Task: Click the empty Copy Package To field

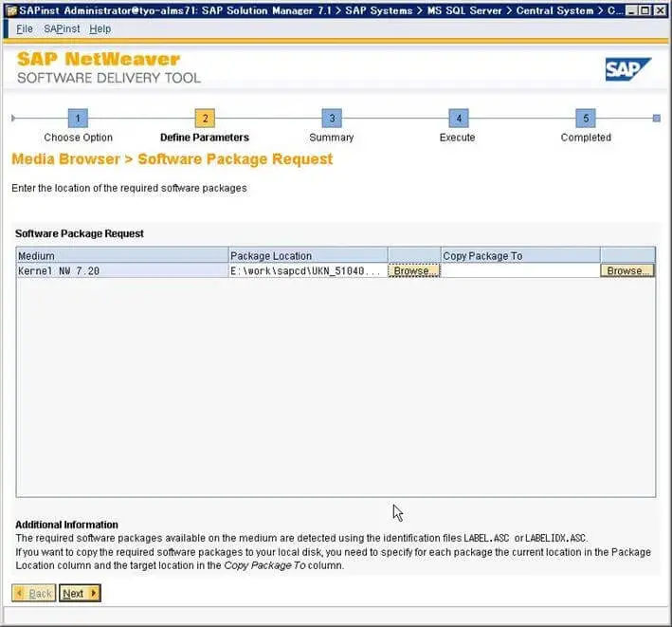Action: coord(520,270)
